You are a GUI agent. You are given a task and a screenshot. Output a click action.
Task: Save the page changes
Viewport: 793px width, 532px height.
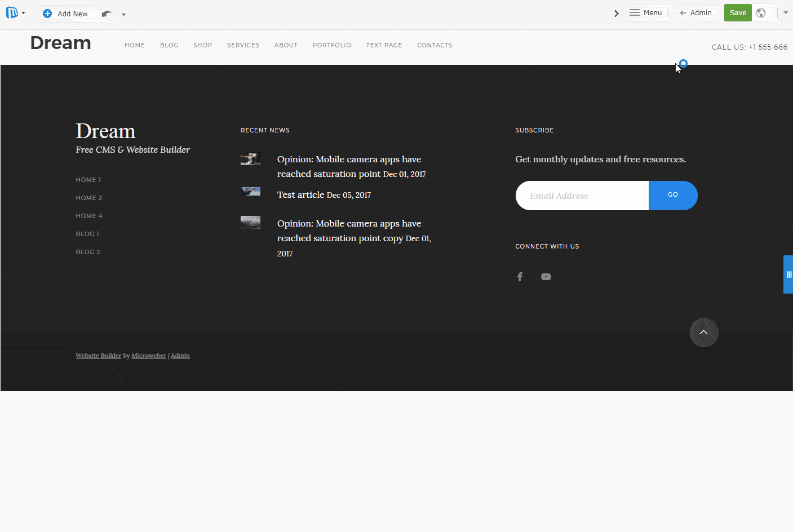(x=738, y=12)
